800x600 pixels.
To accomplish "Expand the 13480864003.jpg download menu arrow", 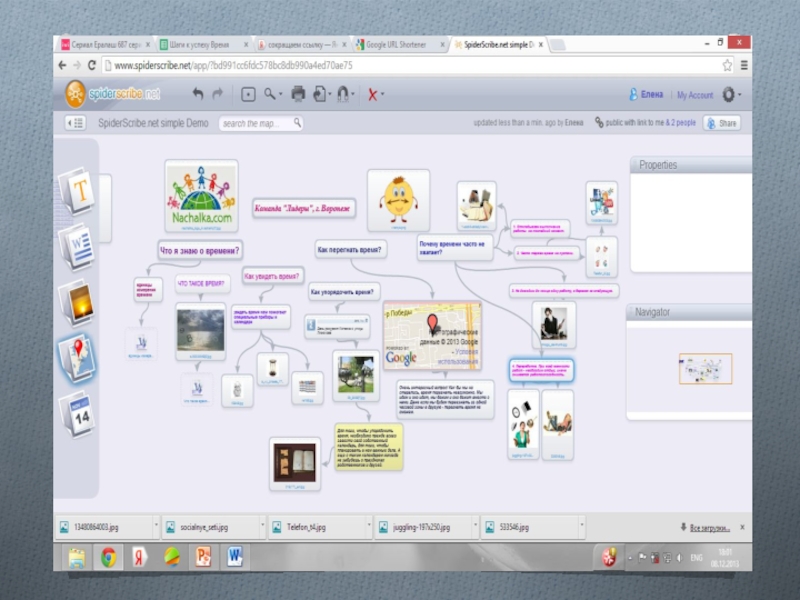I will (x=155, y=526).
